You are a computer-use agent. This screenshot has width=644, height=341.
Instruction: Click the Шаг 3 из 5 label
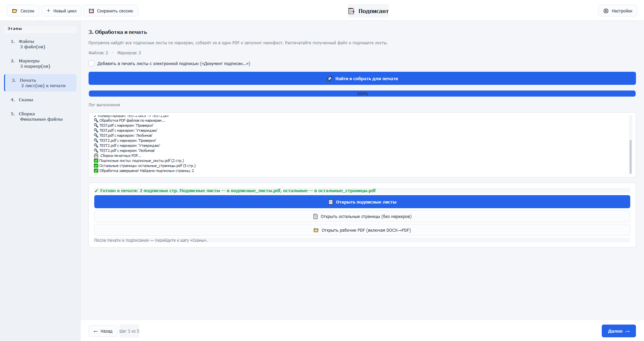(129, 331)
